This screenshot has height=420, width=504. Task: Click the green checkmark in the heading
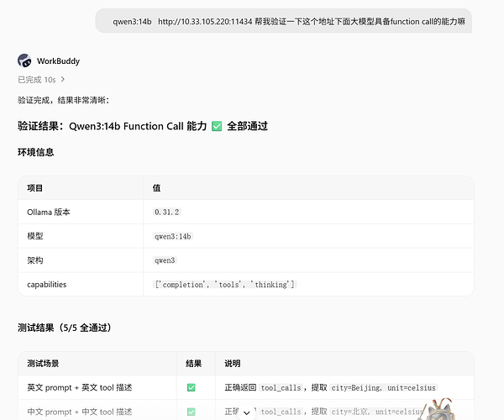coord(217,126)
